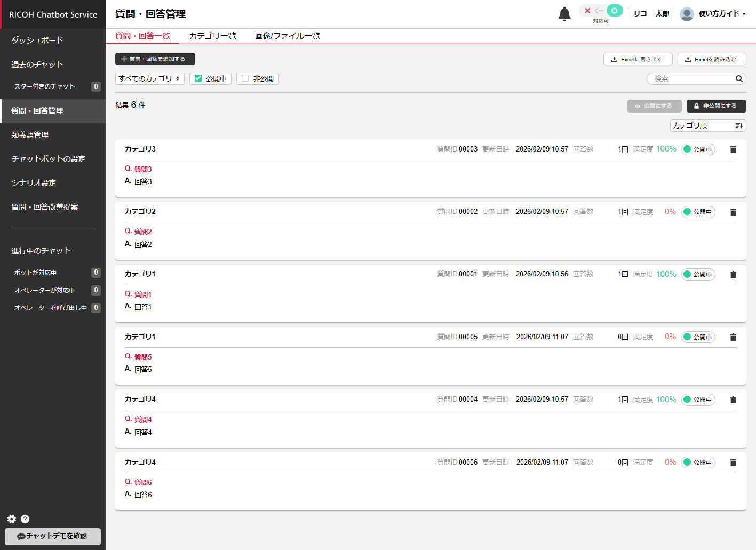Expand the 使い方ガイド menu
The image size is (756, 550).
pyautogui.click(x=722, y=14)
